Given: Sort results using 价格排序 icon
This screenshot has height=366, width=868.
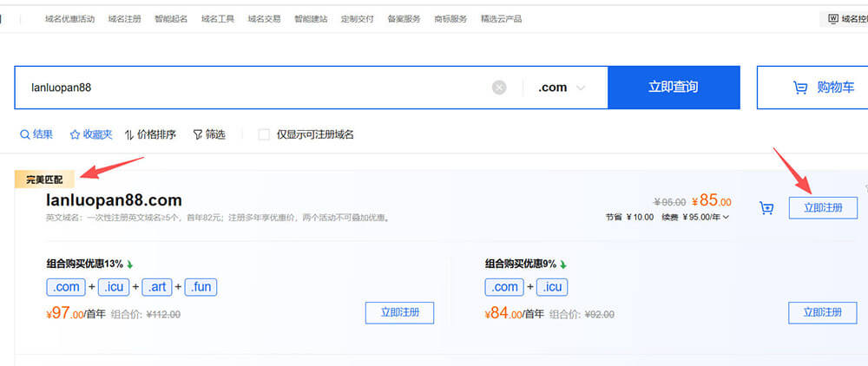Looking at the screenshot, I should tap(129, 134).
